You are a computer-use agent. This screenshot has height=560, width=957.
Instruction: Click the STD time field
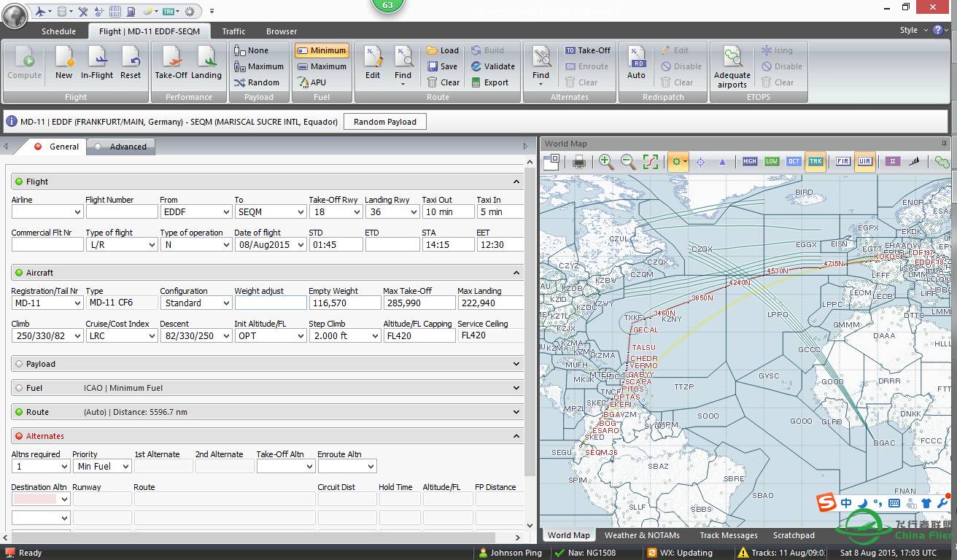[336, 245]
